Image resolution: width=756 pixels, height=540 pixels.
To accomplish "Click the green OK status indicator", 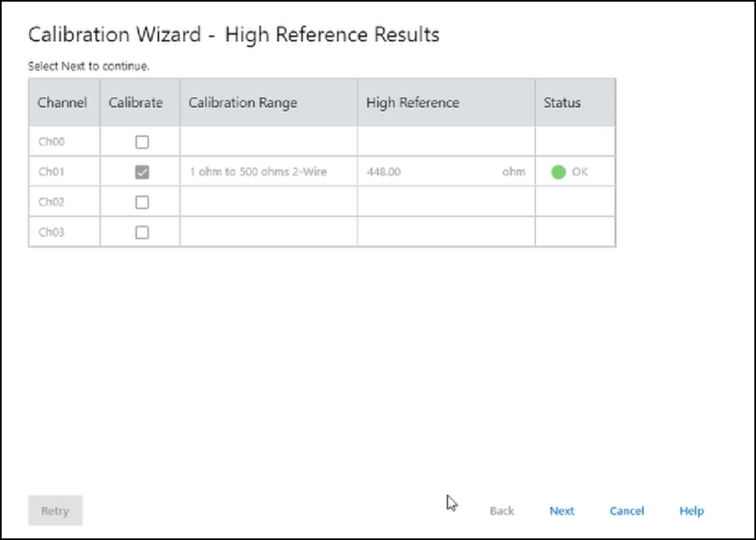I will [559, 172].
